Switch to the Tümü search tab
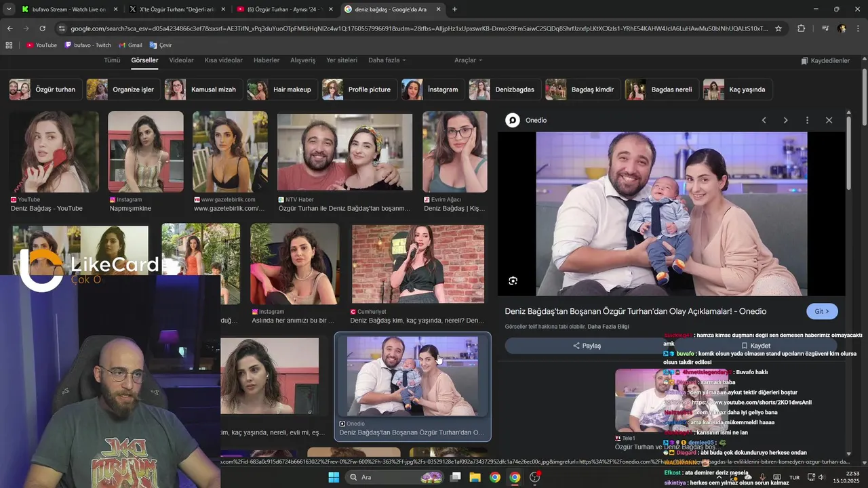 (112, 60)
